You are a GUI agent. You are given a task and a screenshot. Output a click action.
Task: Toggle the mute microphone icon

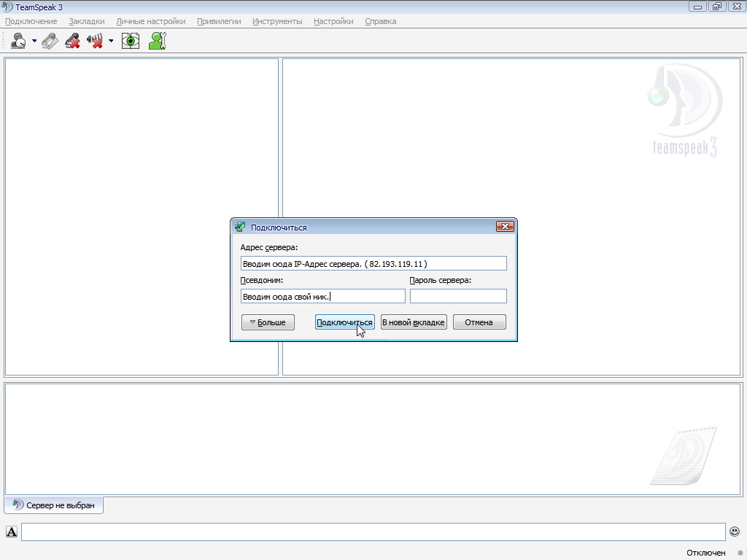click(x=72, y=41)
